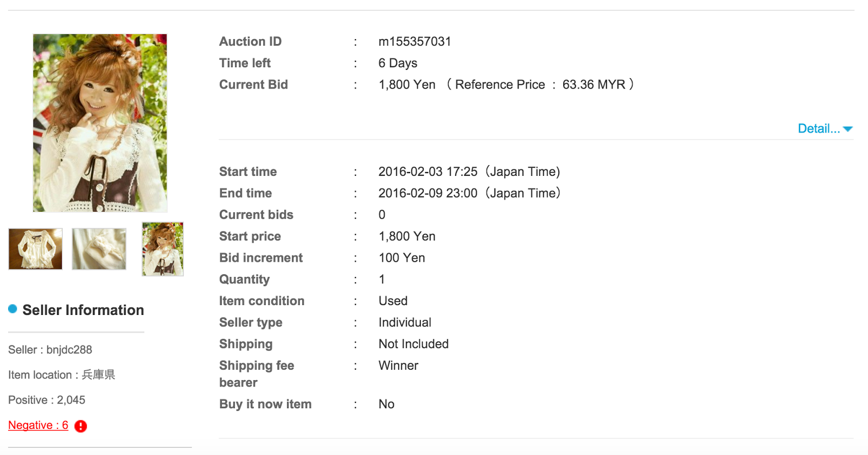Click the Time left value 6 Days
The height and width of the screenshot is (455, 868).
[x=398, y=63]
